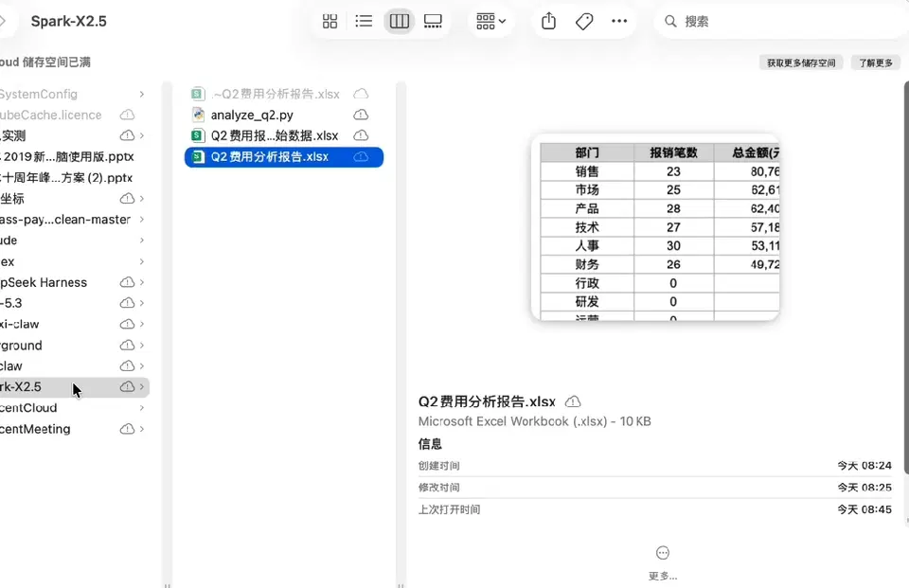Click the magnifier search icon
The image size is (909, 588).
(x=670, y=22)
